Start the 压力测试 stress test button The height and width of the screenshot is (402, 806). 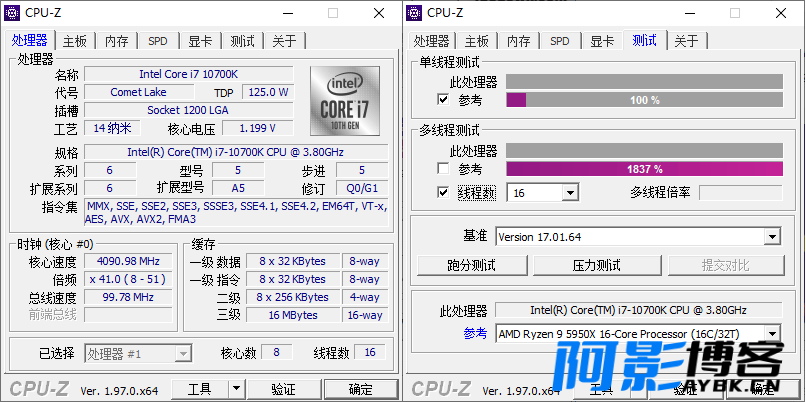click(597, 265)
